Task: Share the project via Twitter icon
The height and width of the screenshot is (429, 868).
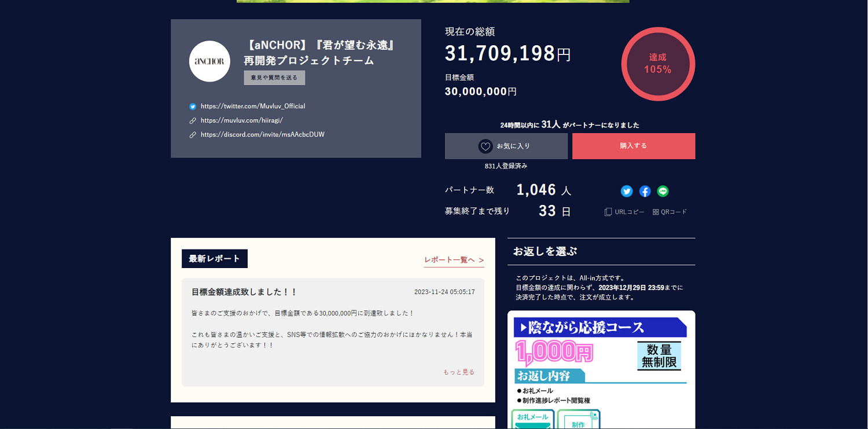Action: [627, 191]
